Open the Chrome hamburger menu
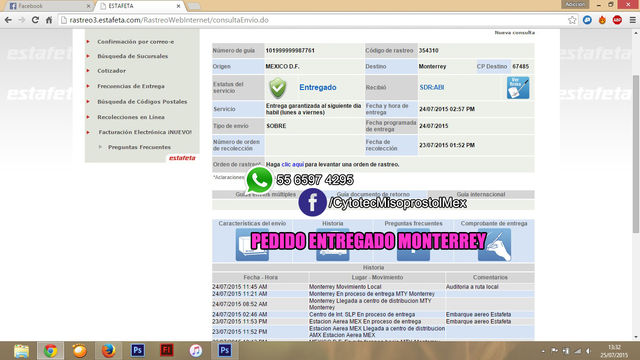 (632, 20)
